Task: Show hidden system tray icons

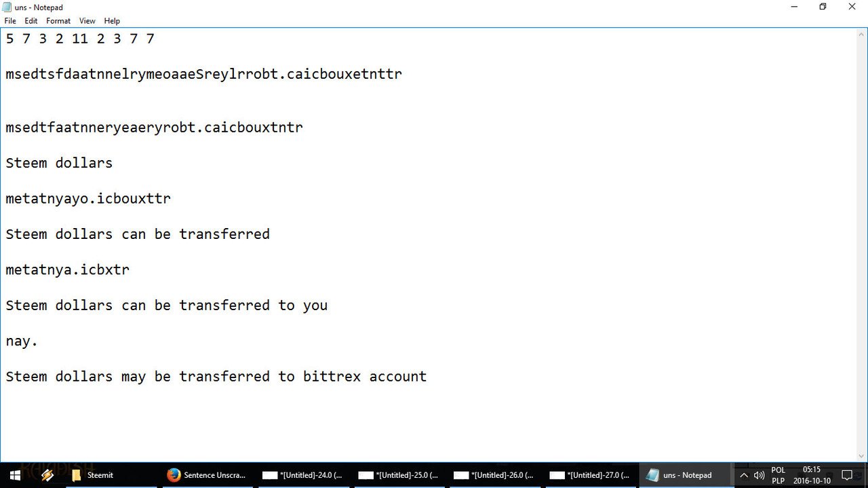Action: (744, 475)
